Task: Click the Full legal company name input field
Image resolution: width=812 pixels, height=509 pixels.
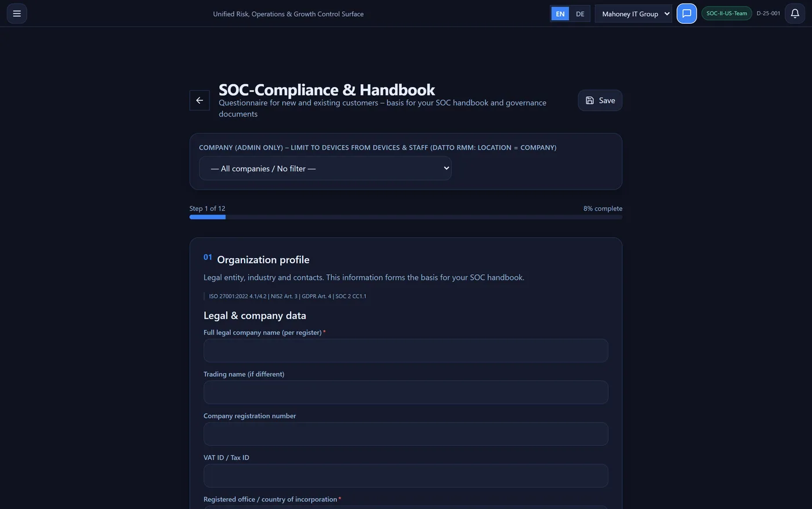Action: [406, 350]
